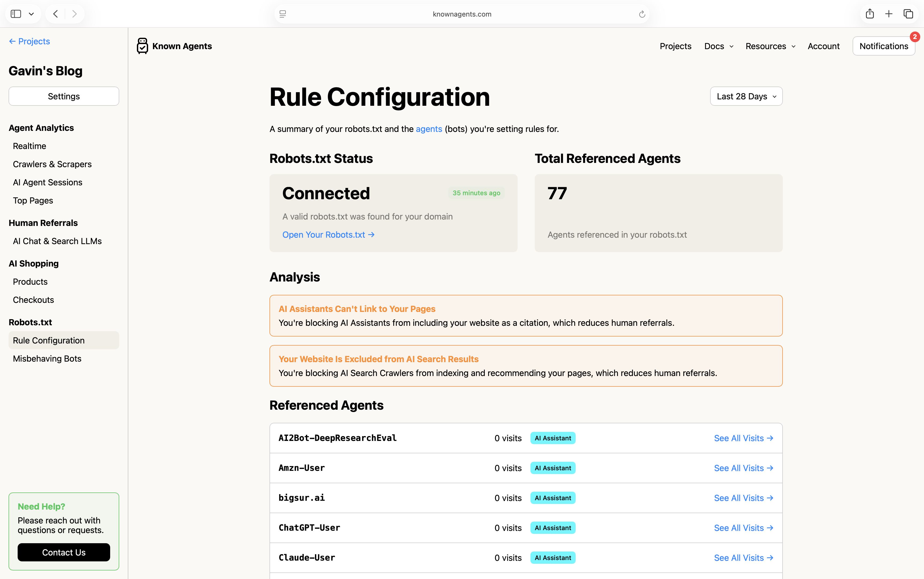Select Crawlers & Scrapers in sidebar
Screen dimensions: 924x579
click(x=52, y=164)
